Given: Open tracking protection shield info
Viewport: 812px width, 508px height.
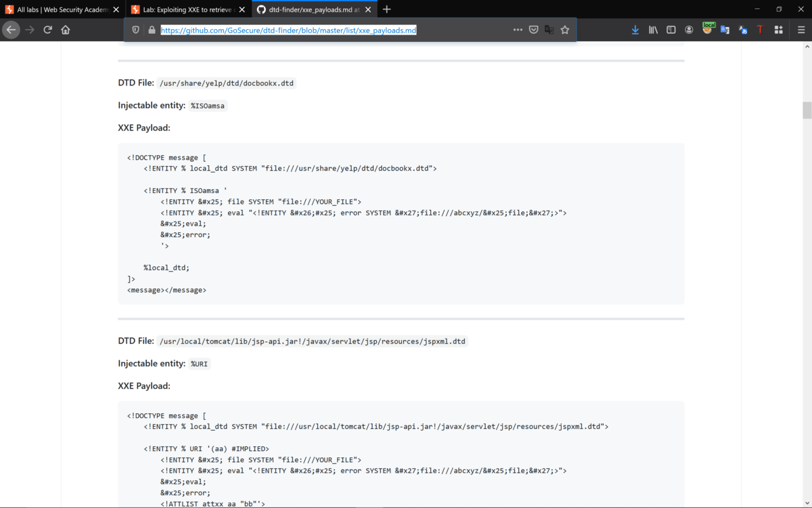Looking at the screenshot, I should point(135,30).
